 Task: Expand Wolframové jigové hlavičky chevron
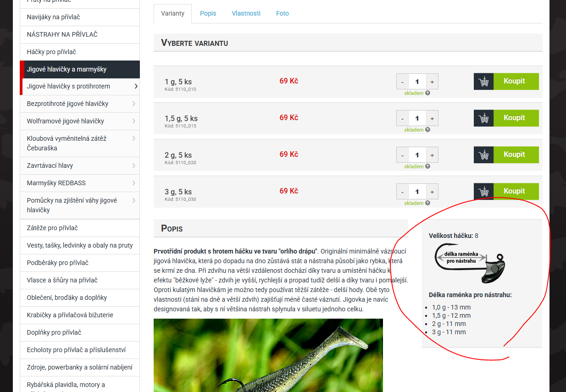tap(133, 121)
